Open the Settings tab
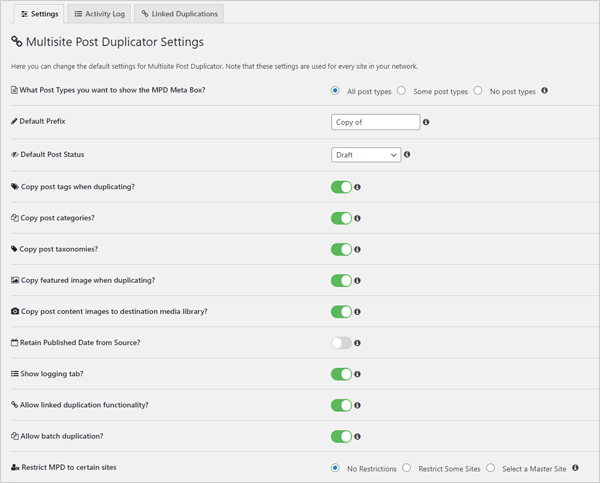600x483 pixels. pos(39,14)
